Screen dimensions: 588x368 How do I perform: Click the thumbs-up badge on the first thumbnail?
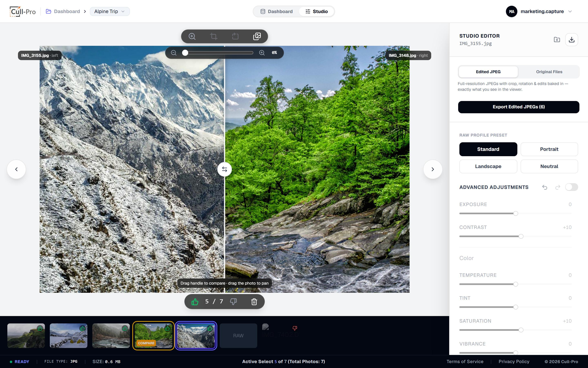pyautogui.click(x=40, y=329)
